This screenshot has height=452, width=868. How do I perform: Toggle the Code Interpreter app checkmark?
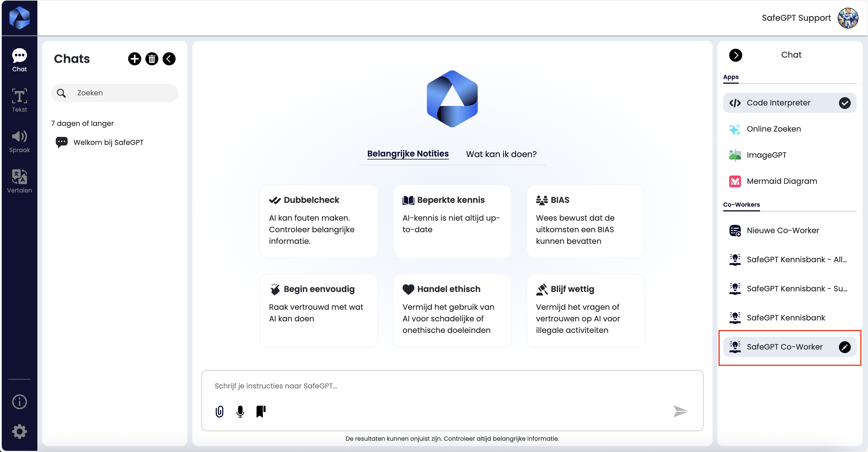pos(844,103)
